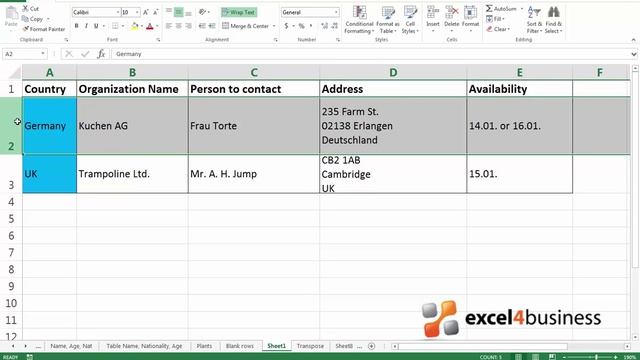Viewport: 640px width, 360px height.
Task: Click the red Font Color A button
Action: click(x=150, y=26)
